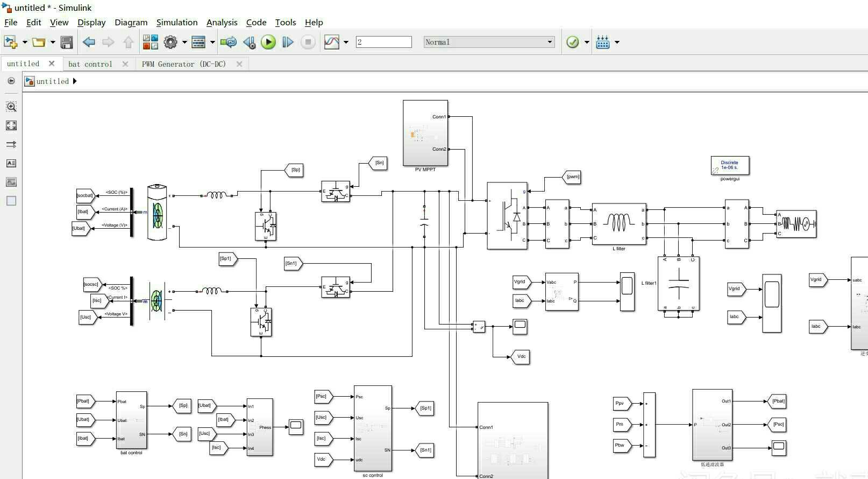868x479 pixels.
Task: Expand the New Model dropdown arrow
Action: 25,42
